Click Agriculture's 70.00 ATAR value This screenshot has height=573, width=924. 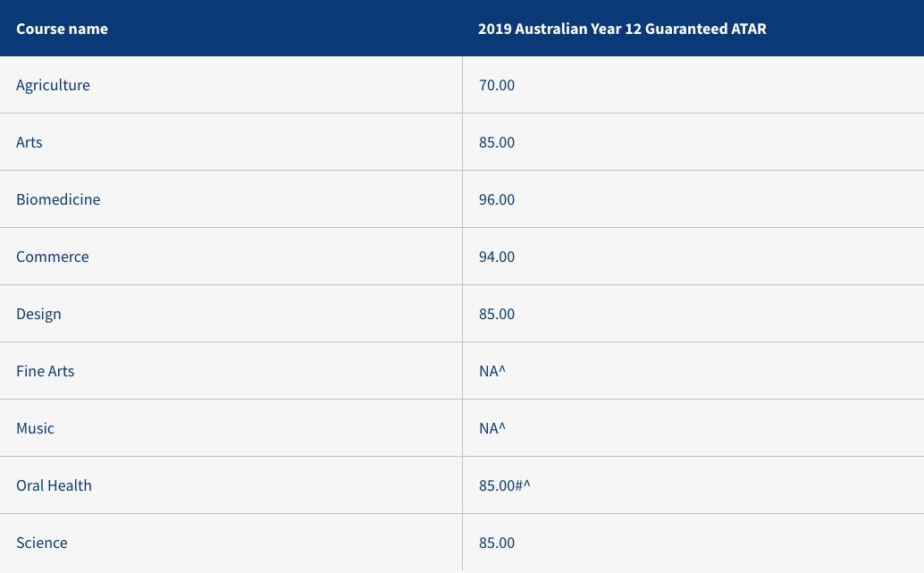coord(497,85)
